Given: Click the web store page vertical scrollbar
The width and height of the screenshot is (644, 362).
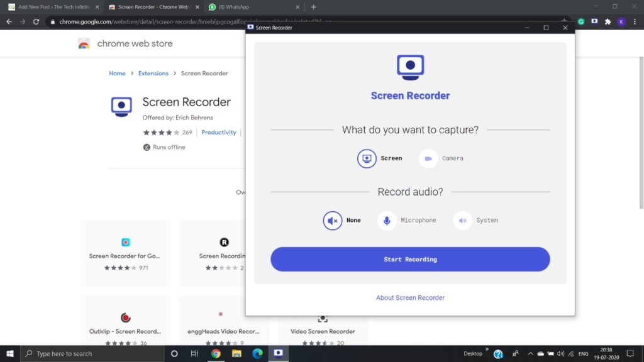Looking at the screenshot, I should pyautogui.click(x=641, y=133).
